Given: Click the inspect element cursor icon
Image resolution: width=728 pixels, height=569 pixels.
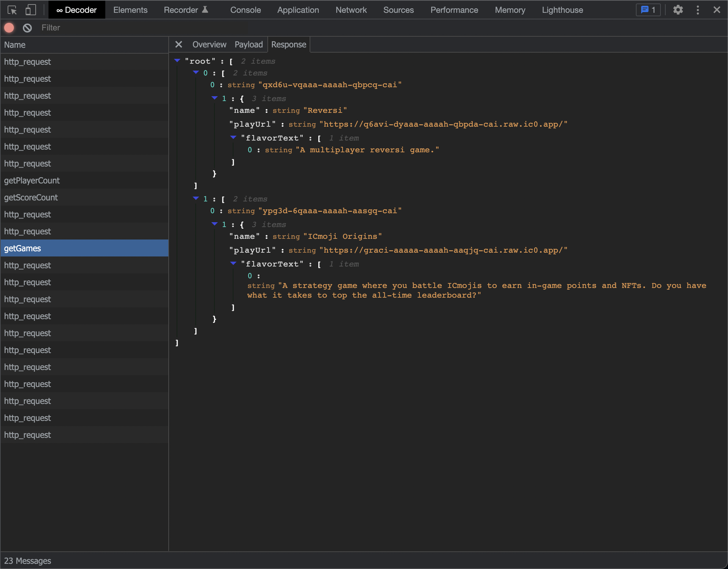Looking at the screenshot, I should [x=12, y=10].
